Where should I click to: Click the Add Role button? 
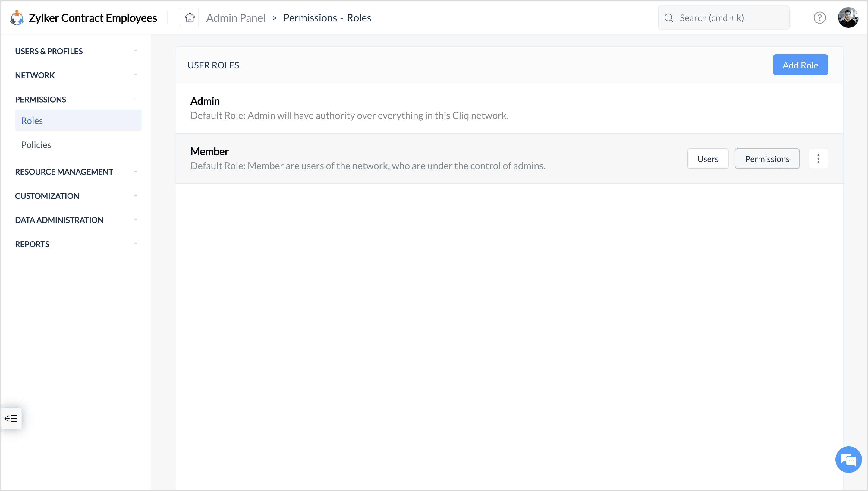pos(800,65)
